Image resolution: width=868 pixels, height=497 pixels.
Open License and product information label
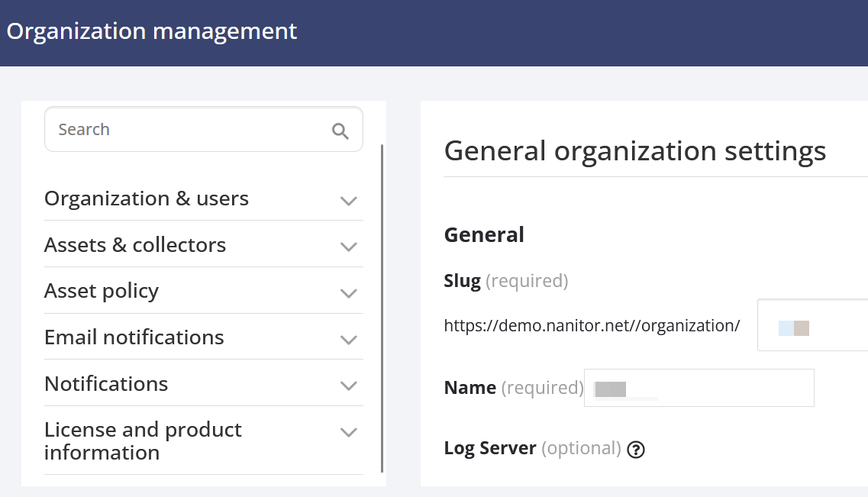click(143, 441)
